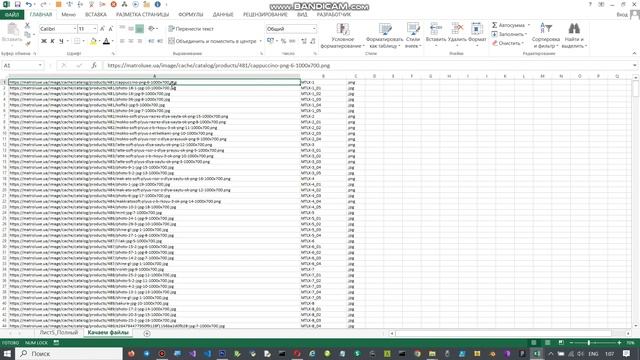Open Условное форматирование menu

342,36
